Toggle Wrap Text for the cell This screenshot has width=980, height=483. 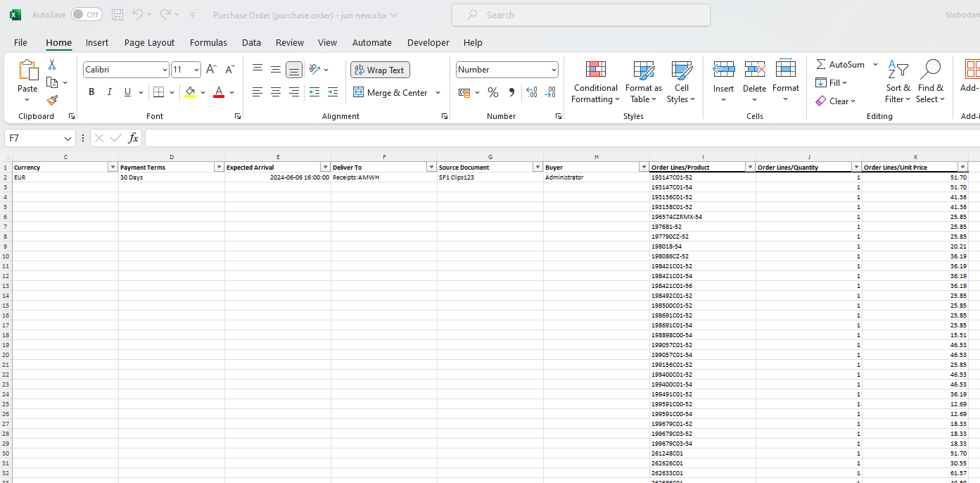tap(380, 70)
